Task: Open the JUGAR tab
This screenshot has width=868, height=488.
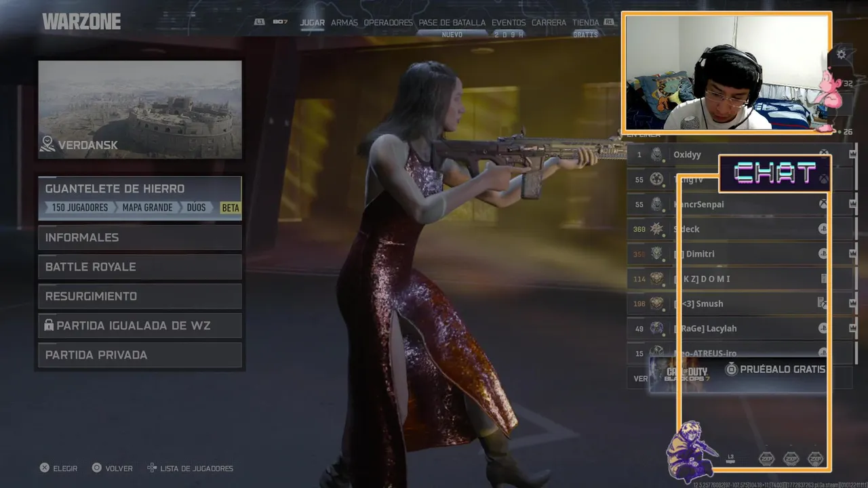Action: pos(313,22)
